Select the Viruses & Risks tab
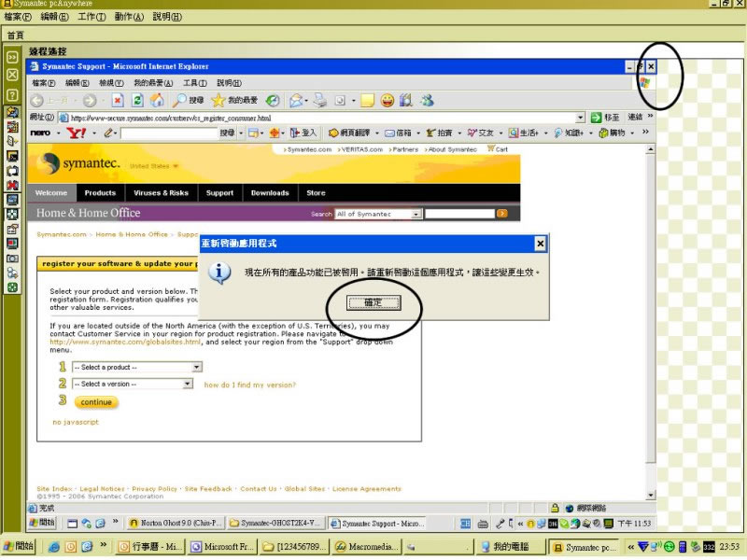 161,193
